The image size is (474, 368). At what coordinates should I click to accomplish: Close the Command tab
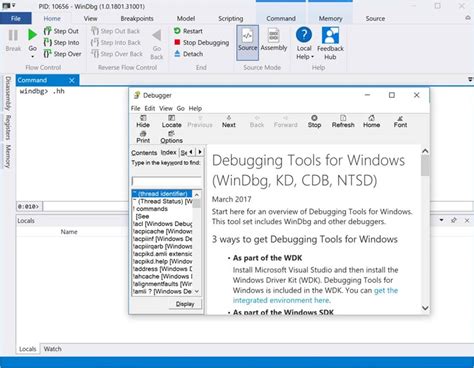point(72,80)
